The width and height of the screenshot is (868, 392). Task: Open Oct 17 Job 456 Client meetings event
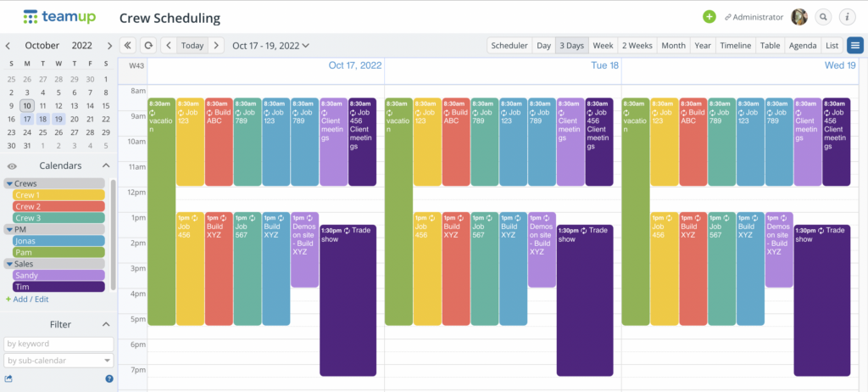point(362,142)
